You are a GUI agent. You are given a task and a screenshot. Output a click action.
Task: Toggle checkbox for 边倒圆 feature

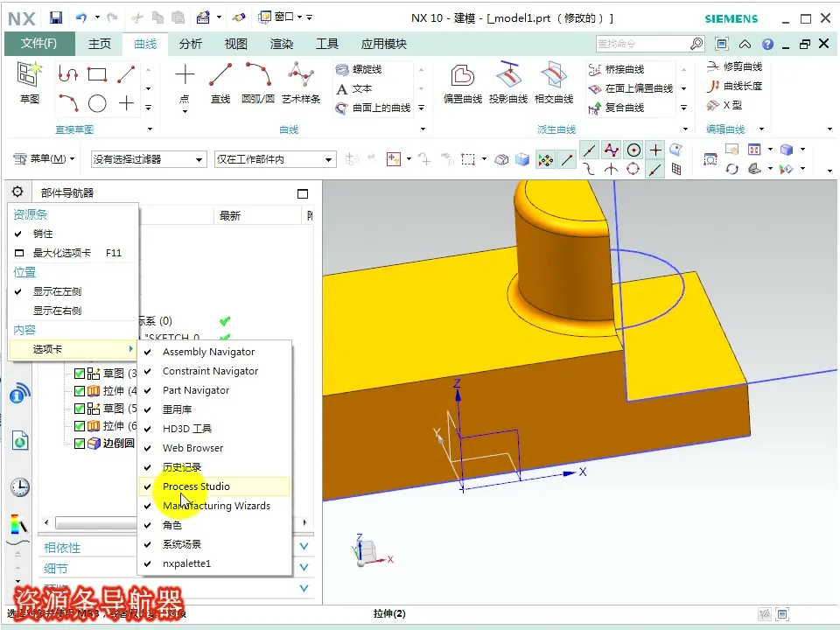(x=80, y=444)
